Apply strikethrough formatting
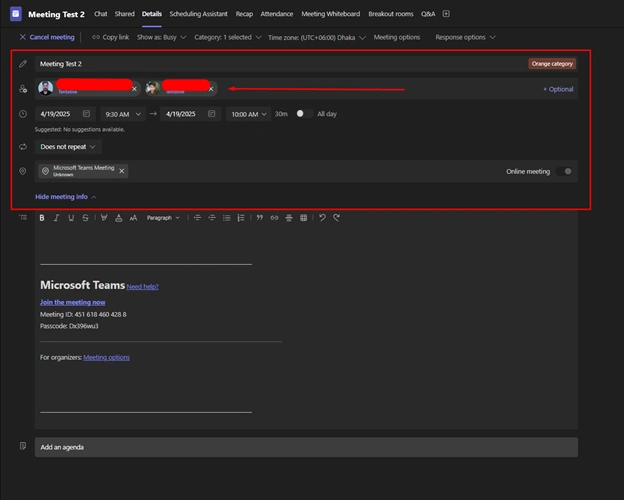This screenshot has width=624, height=500. (x=85, y=218)
